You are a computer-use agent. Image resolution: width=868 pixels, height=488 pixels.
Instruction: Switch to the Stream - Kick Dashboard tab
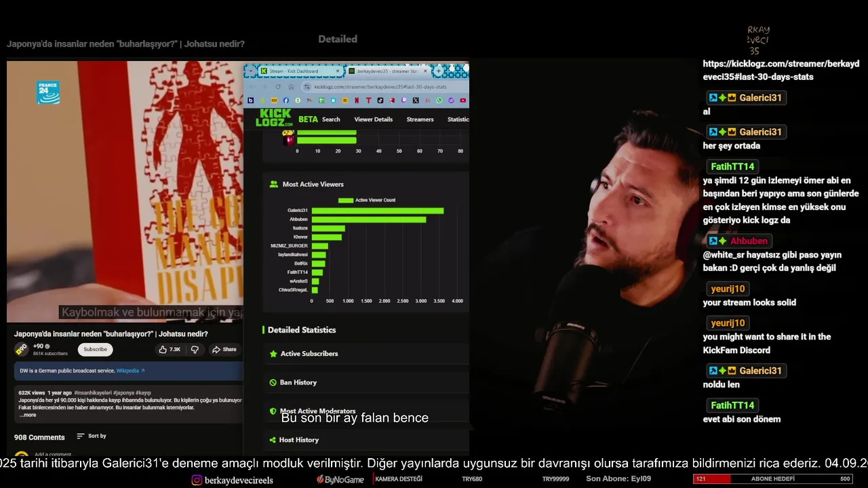301,71
